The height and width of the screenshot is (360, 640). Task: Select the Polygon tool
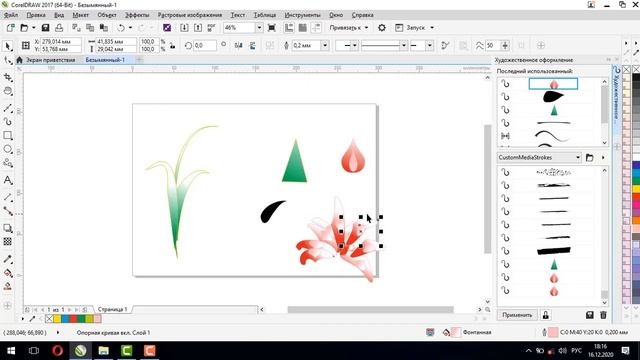(8, 163)
